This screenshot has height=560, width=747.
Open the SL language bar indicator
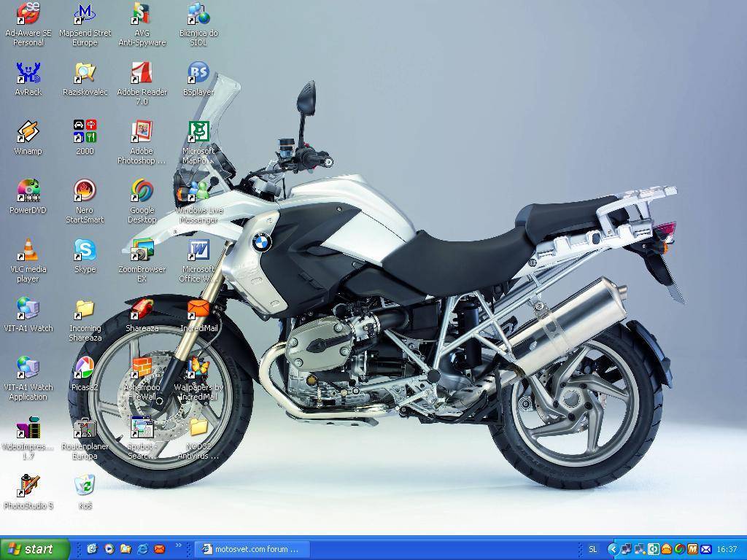(x=592, y=549)
